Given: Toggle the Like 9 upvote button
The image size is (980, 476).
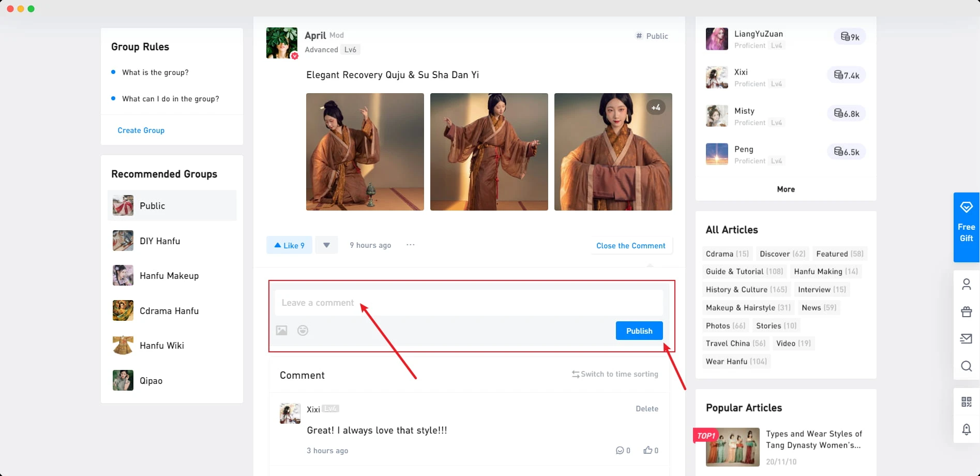Looking at the screenshot, I should coord(289,245).
